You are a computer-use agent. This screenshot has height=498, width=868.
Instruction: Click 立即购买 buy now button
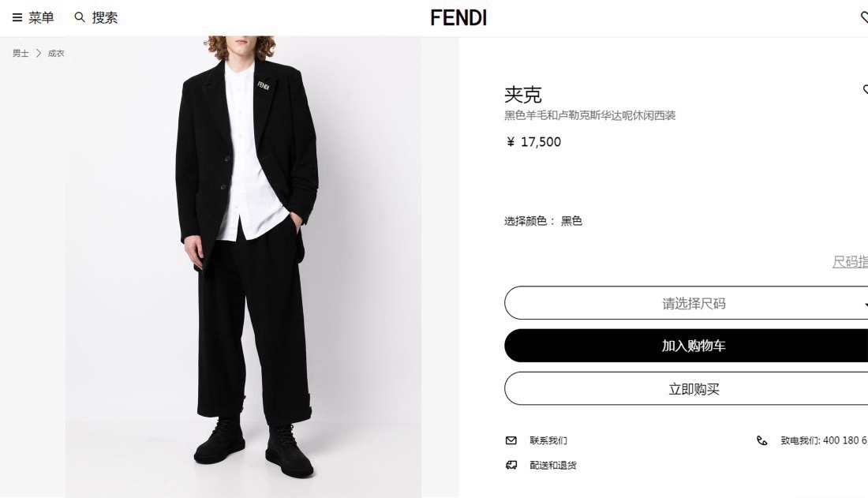(686, 388)
